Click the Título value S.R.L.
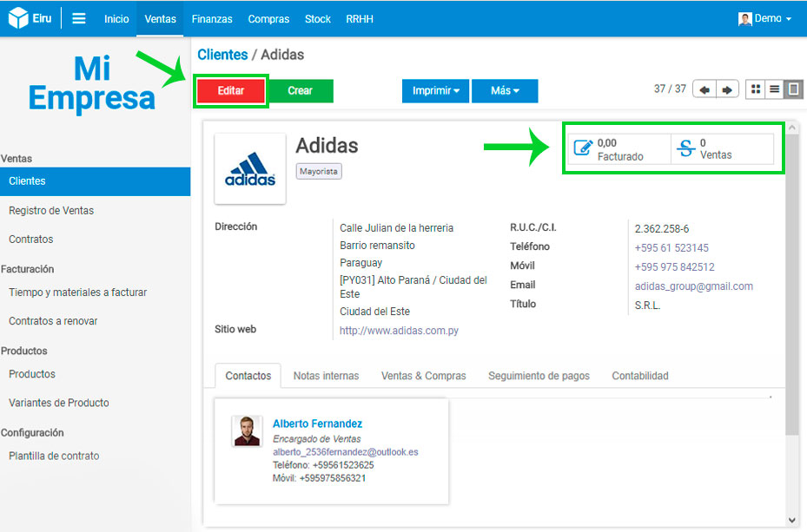Viewport: 807px width, 532px height. (647, 305)
